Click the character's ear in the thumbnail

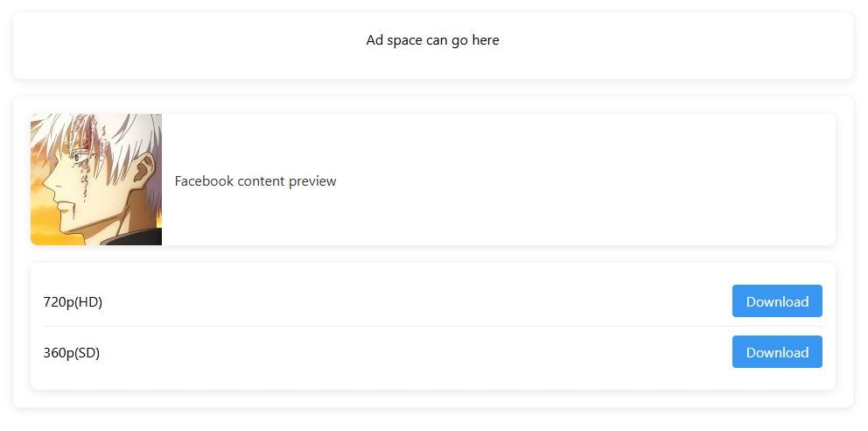pyautogui.click(x=143, y=170)
